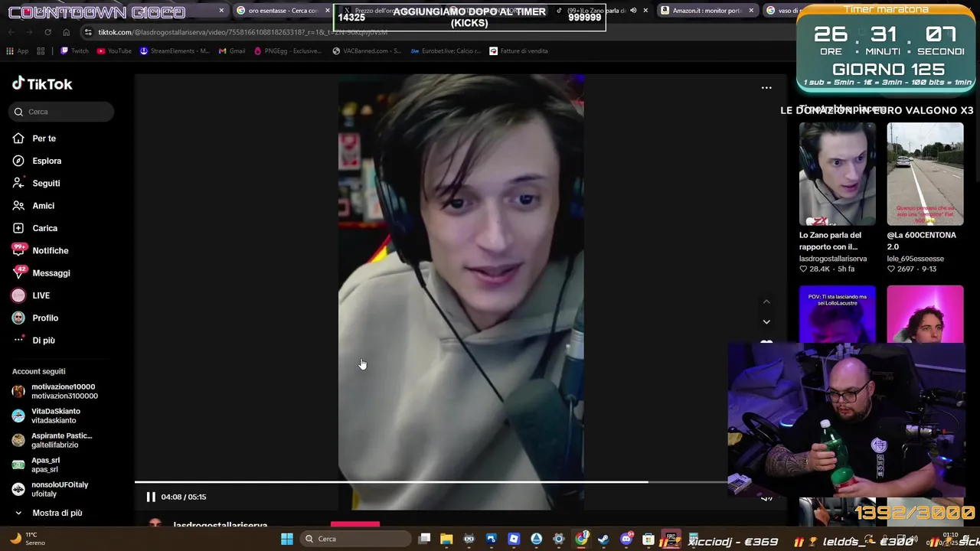
Task: Open Task View in the taskbar
Action: (425, 539)
